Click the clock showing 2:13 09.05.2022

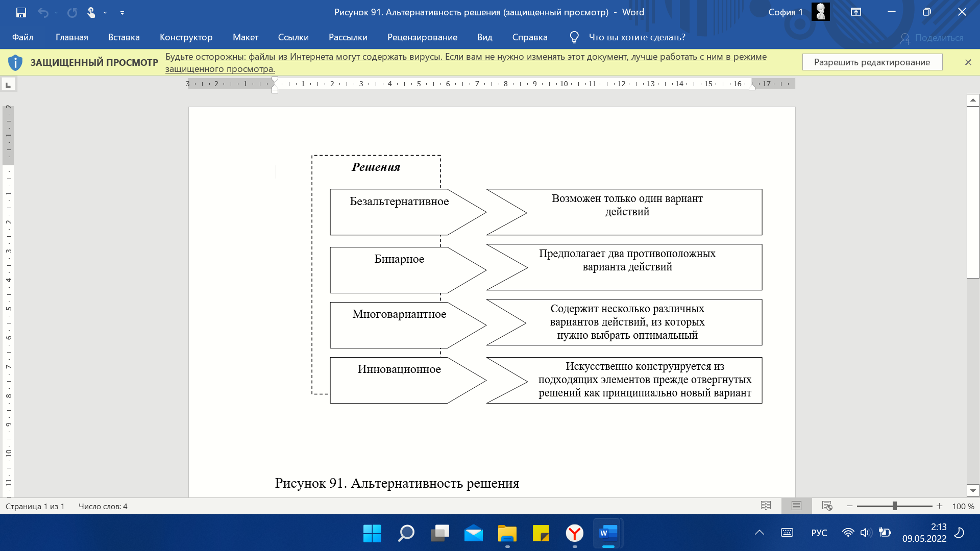coord(924,533)
